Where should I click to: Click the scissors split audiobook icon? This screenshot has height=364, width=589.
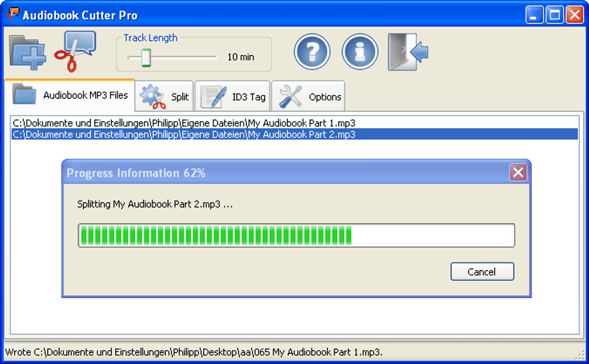(75, 52)
